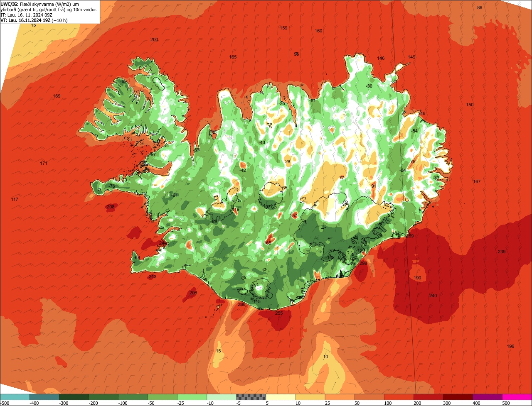Pick the pale green -10 to -5 legend swatch
The height and width of the screenshot is (406, 532).
coord(222,397)
